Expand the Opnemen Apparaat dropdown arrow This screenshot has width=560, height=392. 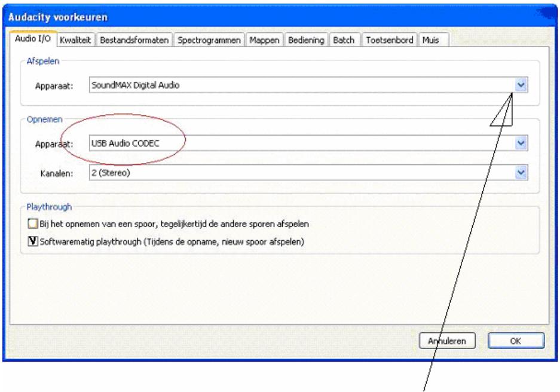click(x=521, y=143)
